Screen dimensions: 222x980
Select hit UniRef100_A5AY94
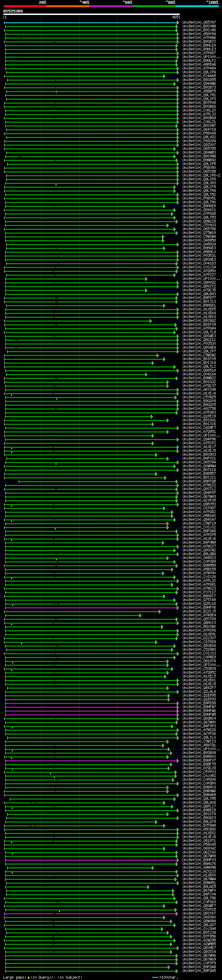coord(199,34)
